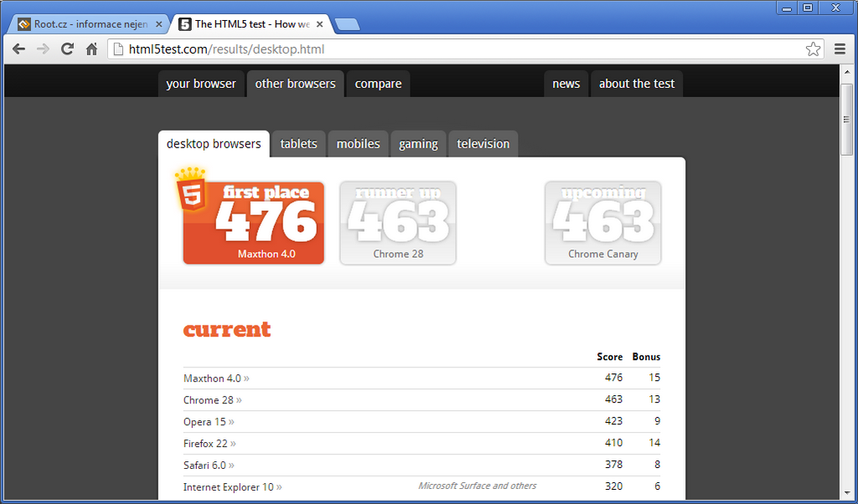Click the page scrollbar up arrow
858x504 pixels.
click(846, 73)
